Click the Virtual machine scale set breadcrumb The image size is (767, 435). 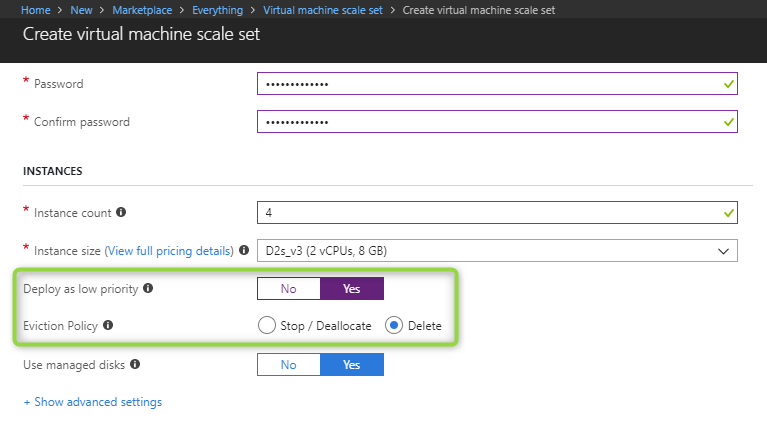pos(324,10)
